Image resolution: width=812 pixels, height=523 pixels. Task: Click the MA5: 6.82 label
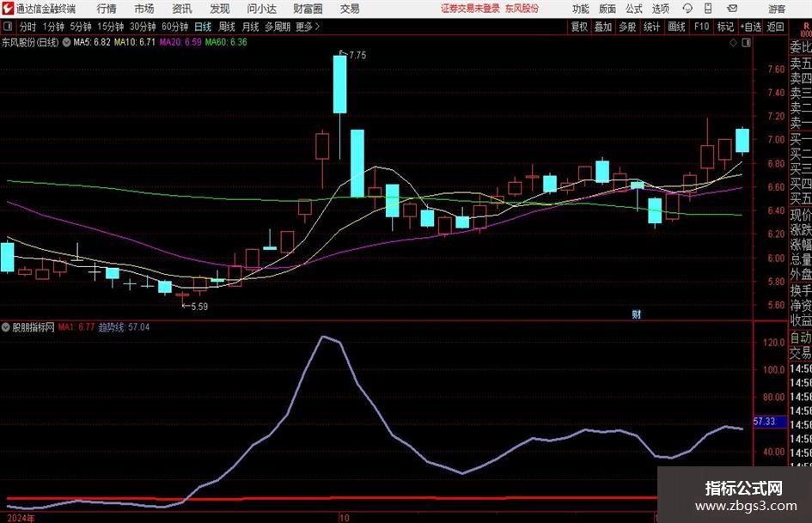point(92,42)
